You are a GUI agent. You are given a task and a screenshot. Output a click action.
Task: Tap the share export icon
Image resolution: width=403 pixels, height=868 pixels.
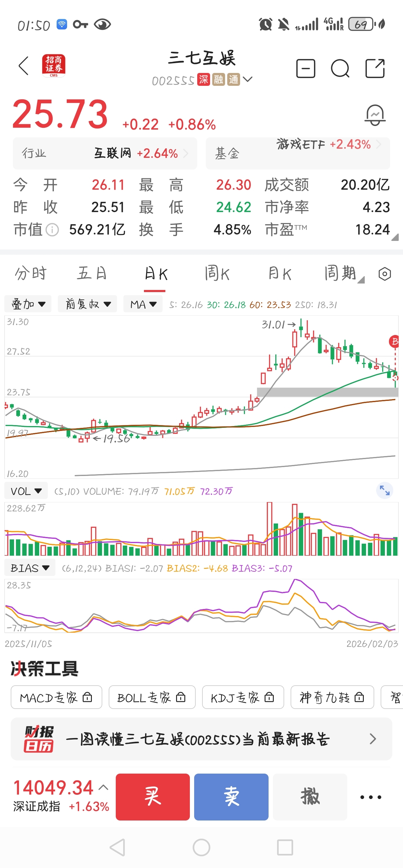[375, 68]
